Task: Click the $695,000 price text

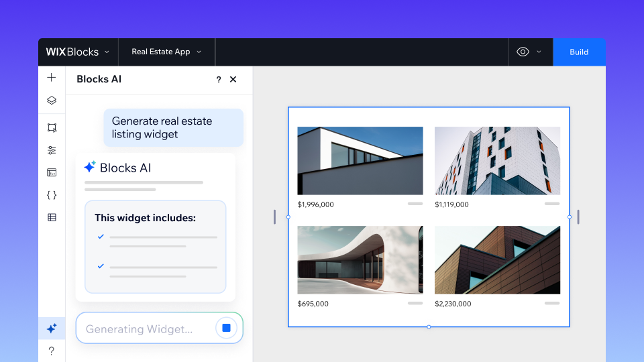Action: 313,304
